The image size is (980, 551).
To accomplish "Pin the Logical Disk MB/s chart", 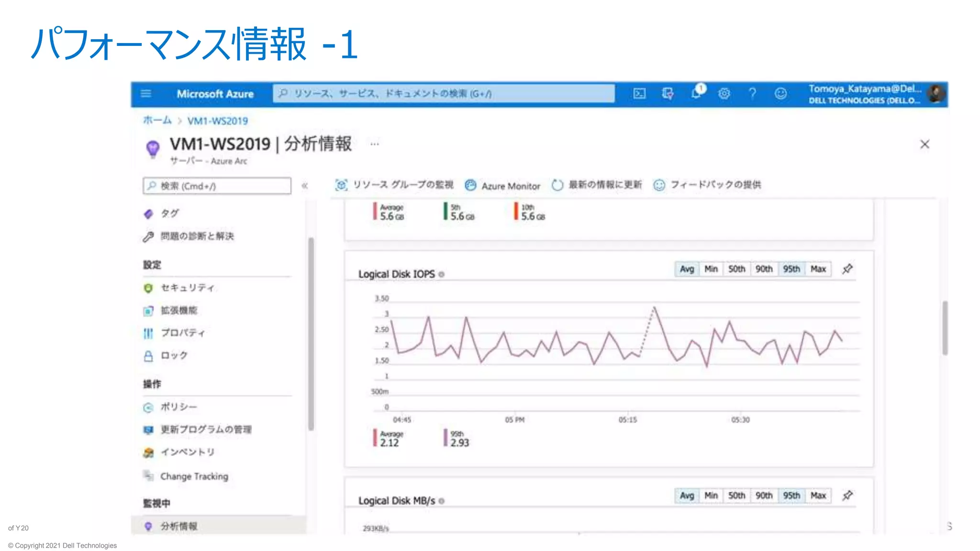I will [847, 496].
